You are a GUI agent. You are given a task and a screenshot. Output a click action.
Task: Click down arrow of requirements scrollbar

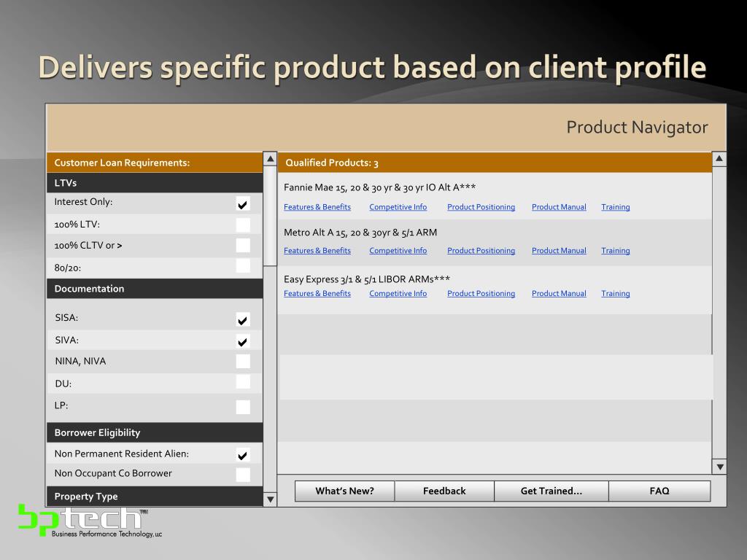pos(270,499)
